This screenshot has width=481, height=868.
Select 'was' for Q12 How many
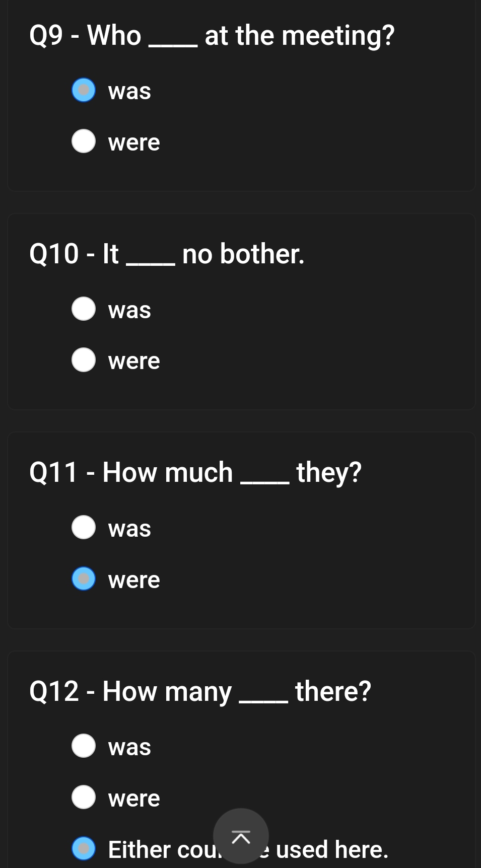(x=84, y=746)
